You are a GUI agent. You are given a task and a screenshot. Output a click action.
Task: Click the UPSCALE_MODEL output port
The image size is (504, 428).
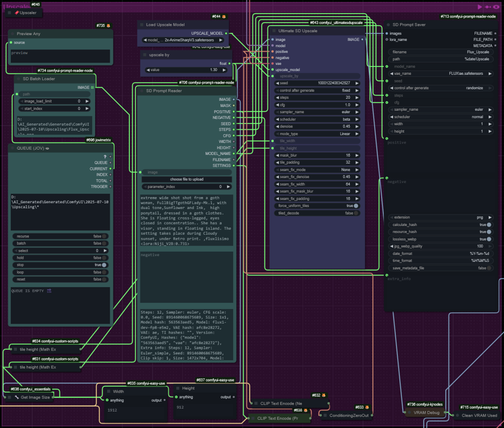[x=226, y=33]
